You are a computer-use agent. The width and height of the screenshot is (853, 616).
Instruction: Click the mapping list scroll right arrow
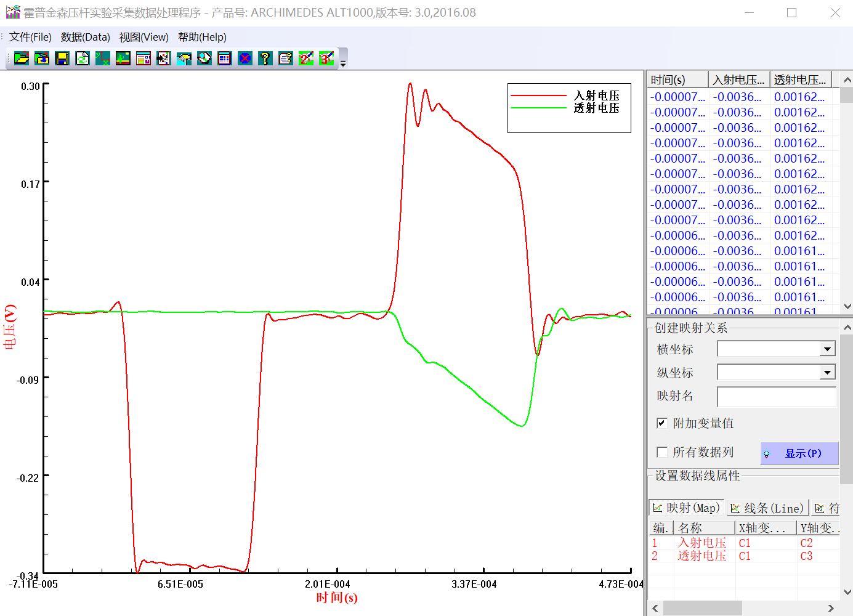tap(831, 608)
